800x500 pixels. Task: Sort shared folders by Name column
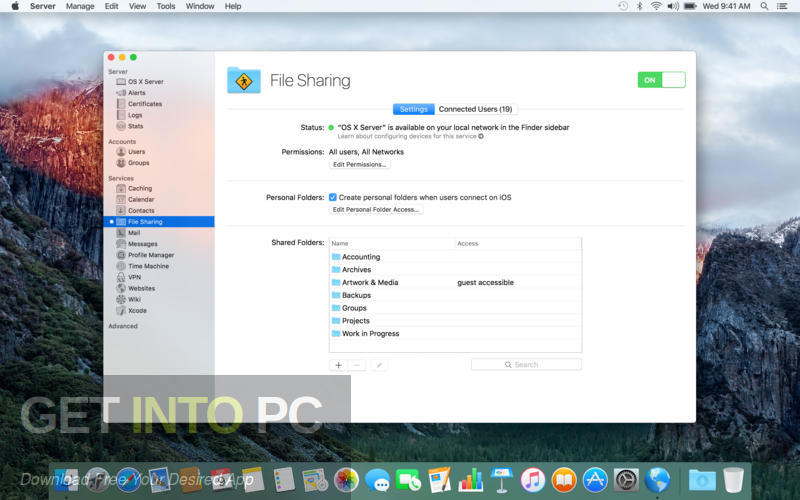(x=392, y=243)
